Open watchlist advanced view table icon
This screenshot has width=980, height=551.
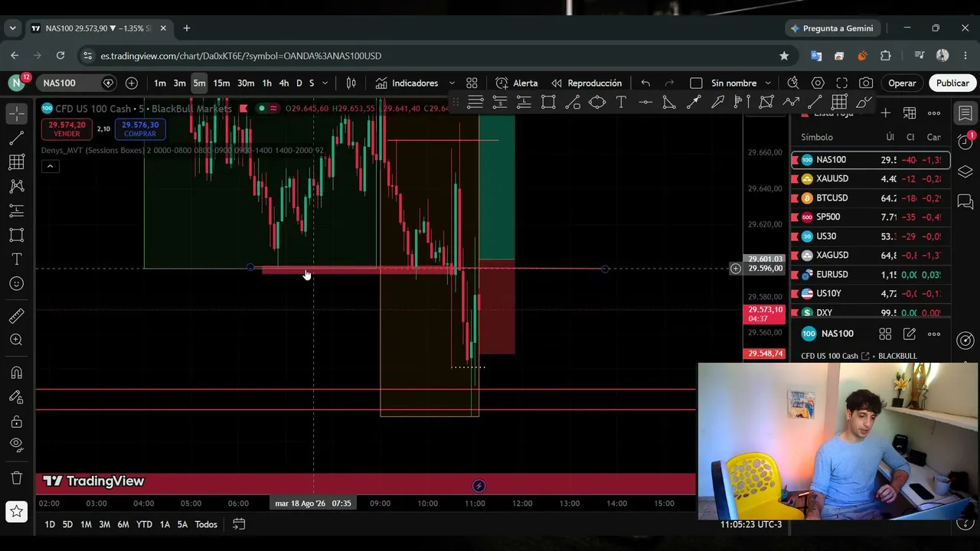point(910,113)
